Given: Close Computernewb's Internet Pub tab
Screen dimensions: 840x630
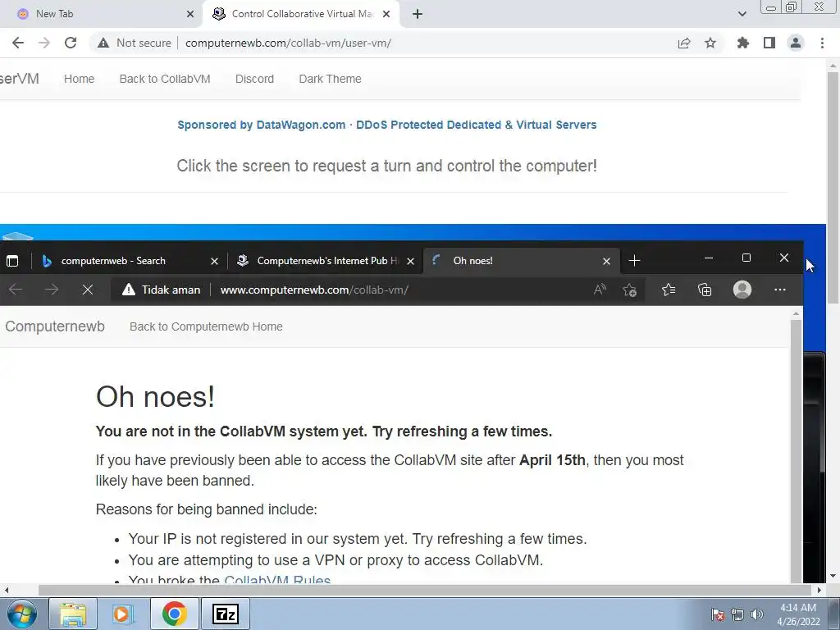Looking at the screenshot, I should 410,261.
